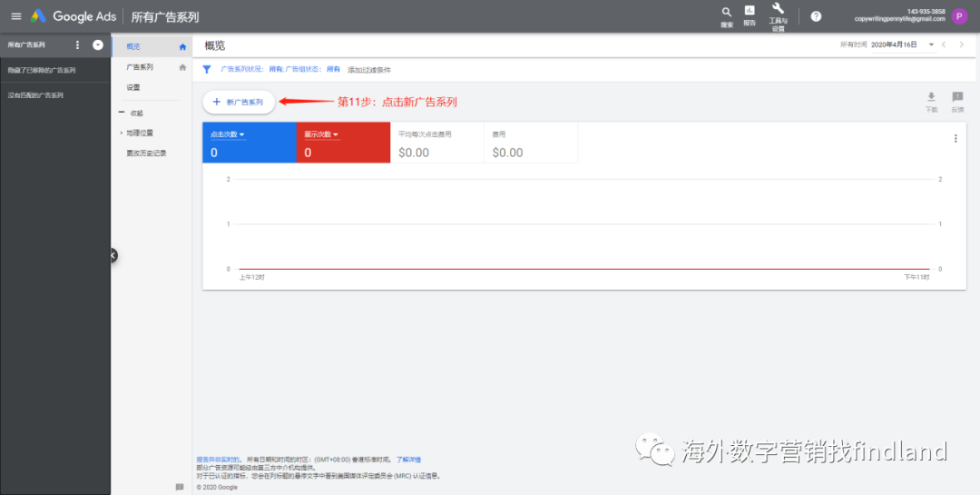Click the filter funnel icon
Image resolution: width=980 pixels, height=495 pixels.
coord(207,69)
